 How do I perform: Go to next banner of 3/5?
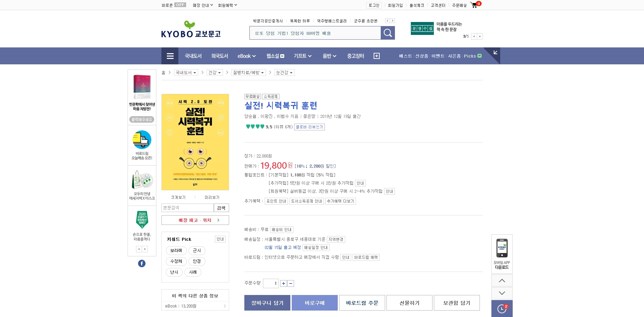coord(480,36)
